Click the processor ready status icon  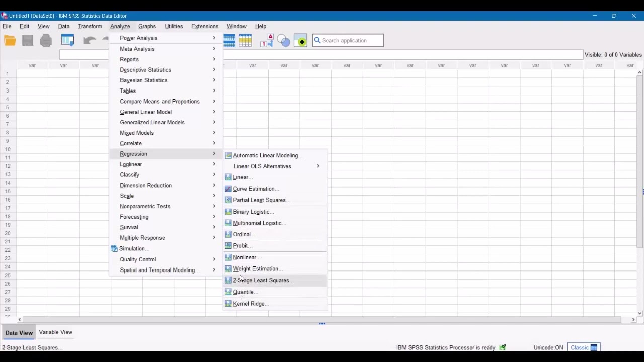[x=502, y=347]
